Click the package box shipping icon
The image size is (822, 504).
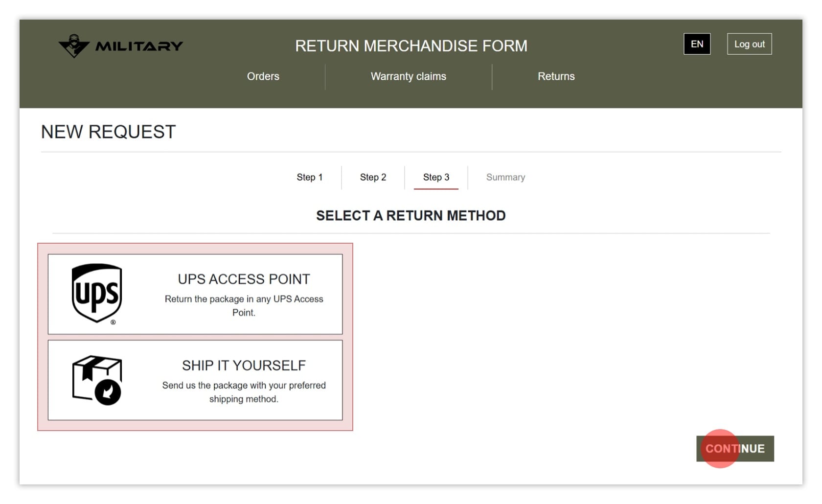coord(97,380)
